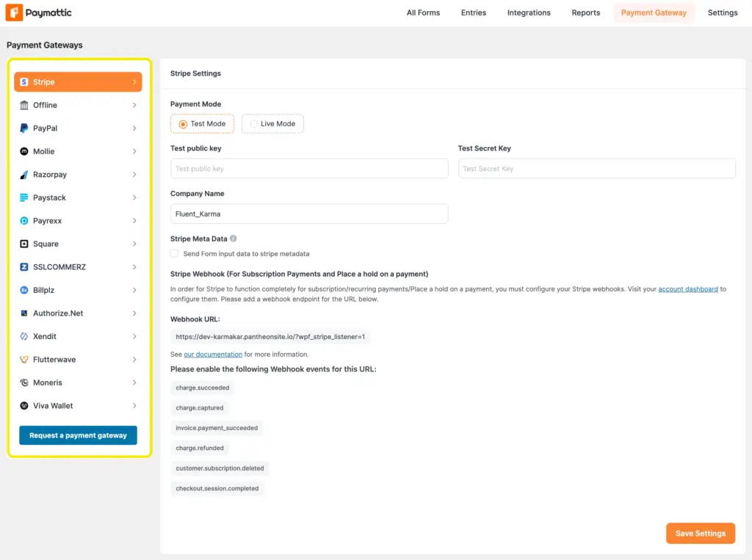Open the Integrations section
Screen dimensions: 752x560
point(529,12)
